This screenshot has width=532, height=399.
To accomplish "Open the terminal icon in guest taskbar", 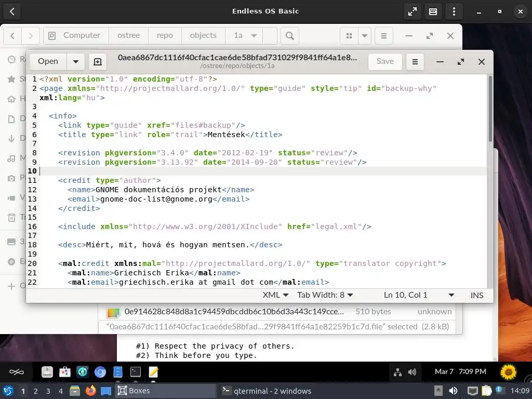I will click(x=136, y=372).
